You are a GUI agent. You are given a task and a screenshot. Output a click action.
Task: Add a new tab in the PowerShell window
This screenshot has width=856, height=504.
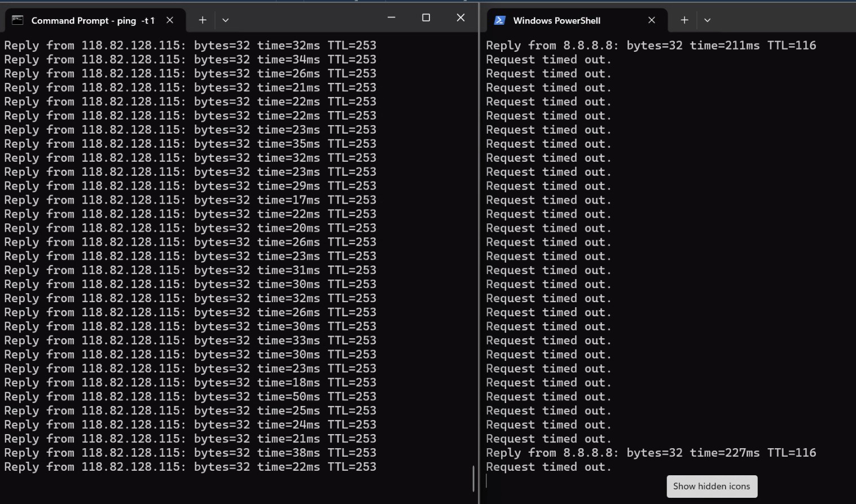[684, 20]
